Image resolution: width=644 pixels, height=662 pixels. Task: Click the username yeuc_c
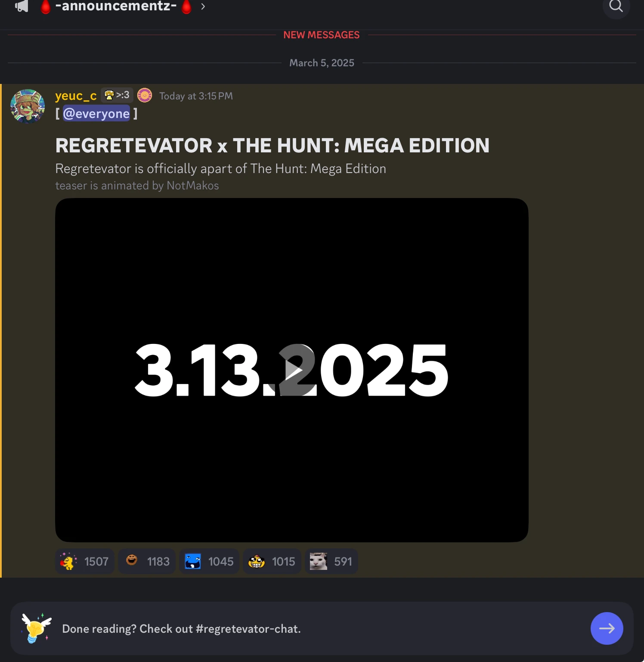point(75,95)
